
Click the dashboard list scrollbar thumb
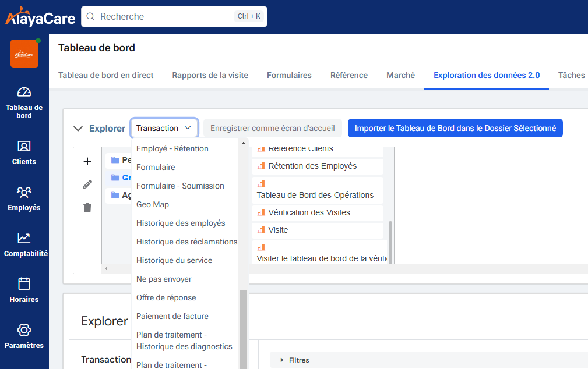click(390, 242)
